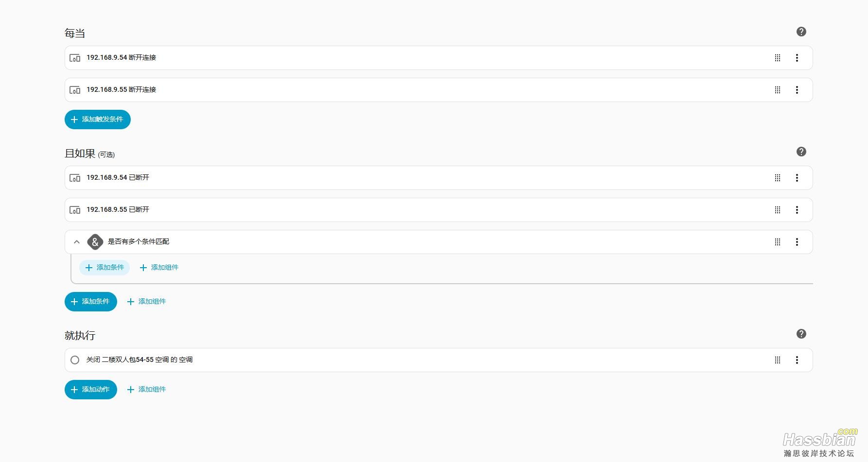Open three-dot menu of 关闭 空调 action
The width and height of the screenshot is (868, 462).
tap(797, 360)
